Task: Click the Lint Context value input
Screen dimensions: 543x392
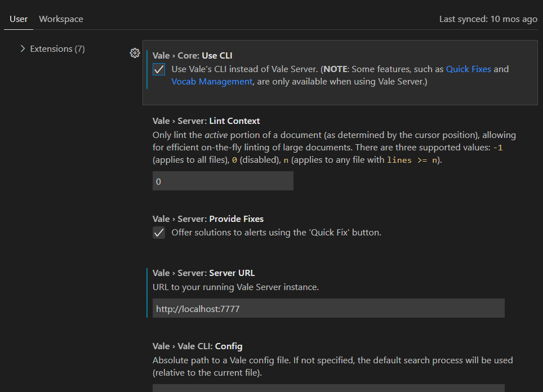Action: (x=222, y=181)
